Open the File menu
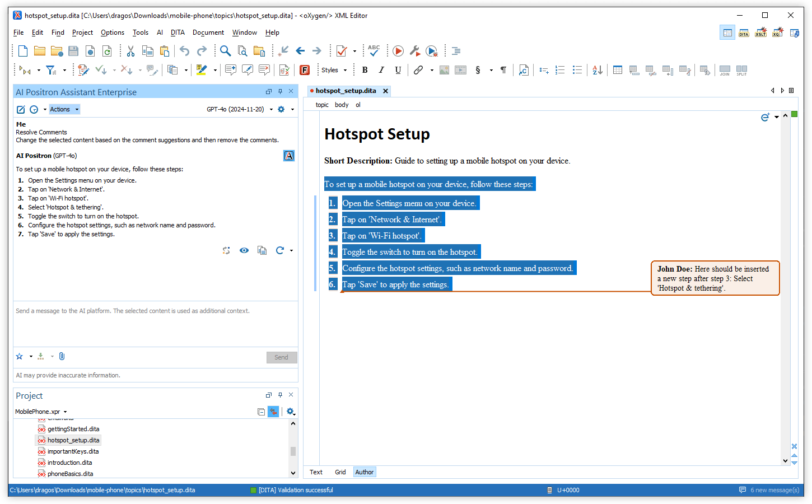The image size is (812, 504). pyautogui.click(x=18, y=32)
